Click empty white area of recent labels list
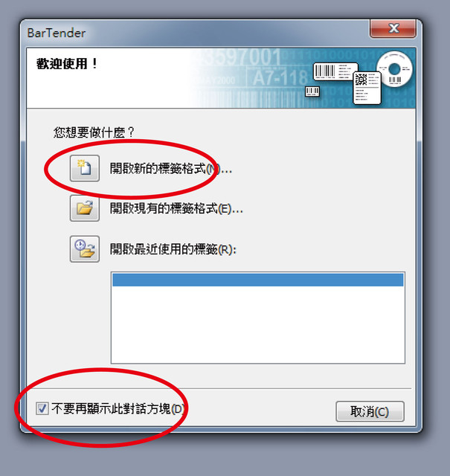This screenshot has width=450, height=476. pos(258,324)
